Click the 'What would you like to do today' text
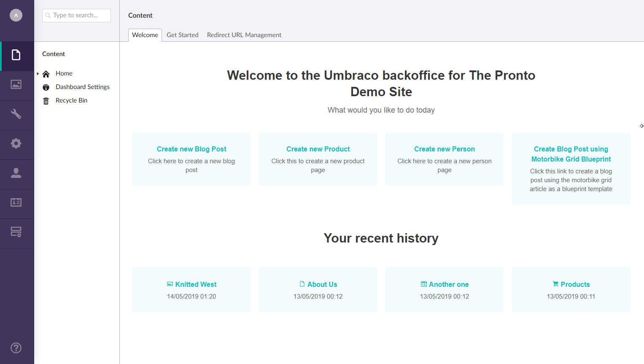The image size is (644, 364). [x=381, y=110]
